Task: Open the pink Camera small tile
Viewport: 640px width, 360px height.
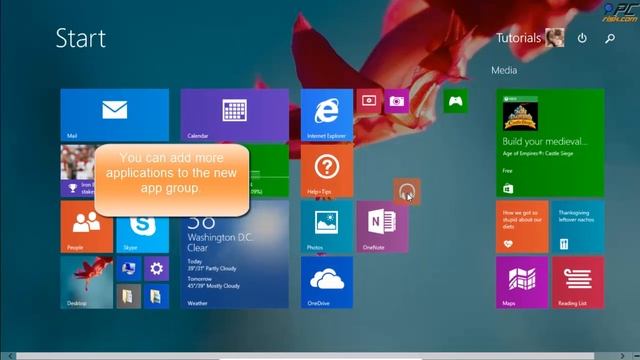Action: [396, 101]
